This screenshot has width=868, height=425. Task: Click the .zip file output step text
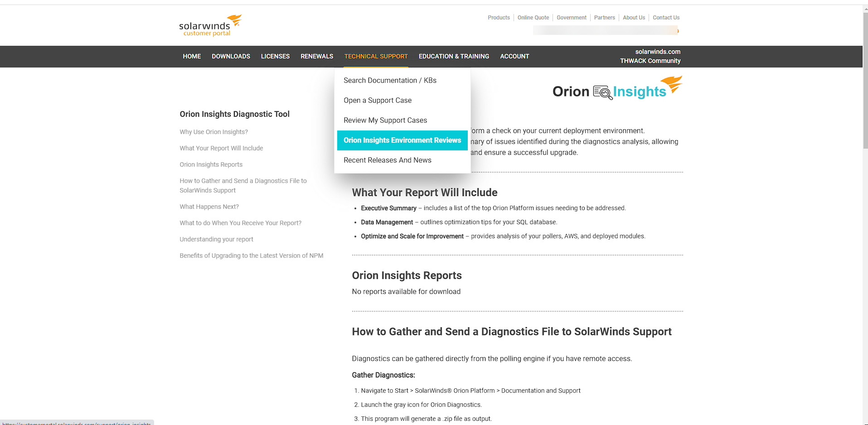(426, 419)
